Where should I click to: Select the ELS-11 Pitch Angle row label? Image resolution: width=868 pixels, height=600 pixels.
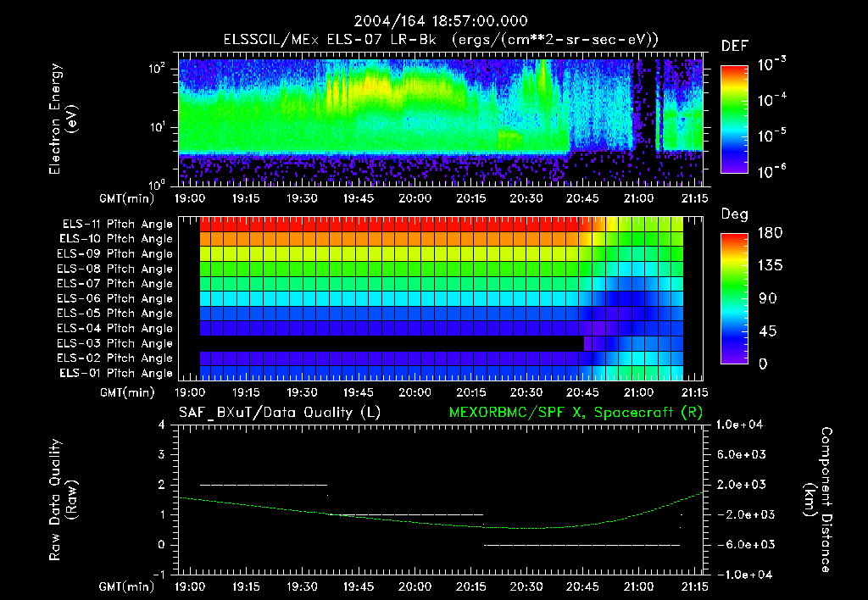coord(117,225)
